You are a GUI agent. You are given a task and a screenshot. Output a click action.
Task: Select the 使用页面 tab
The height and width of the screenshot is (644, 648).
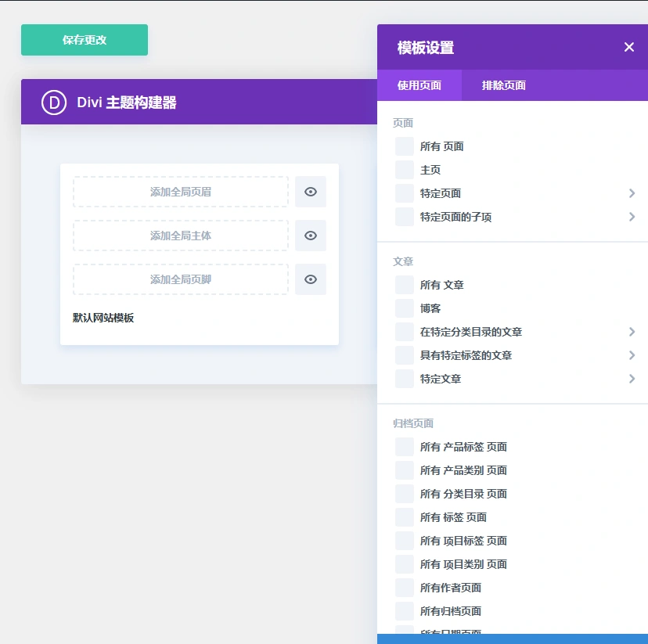(x=419, y=85)
